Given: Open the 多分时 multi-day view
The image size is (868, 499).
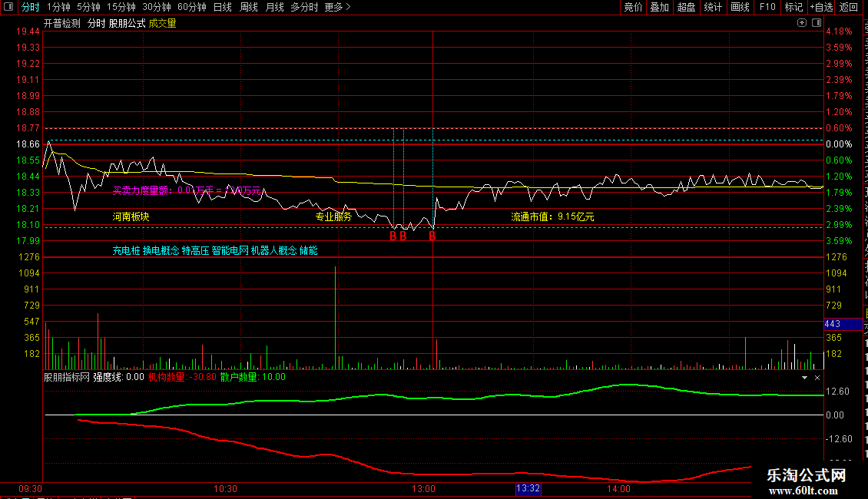Looking at the screenshot, I should coord(304,7).
